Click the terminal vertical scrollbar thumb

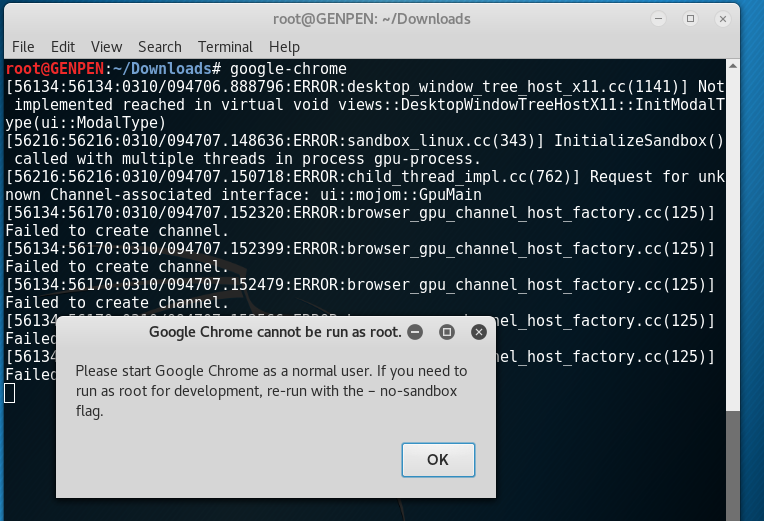pos(733,465)
